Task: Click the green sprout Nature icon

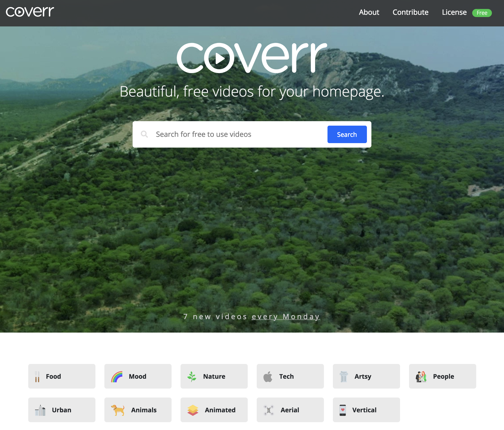Action: 192,376
